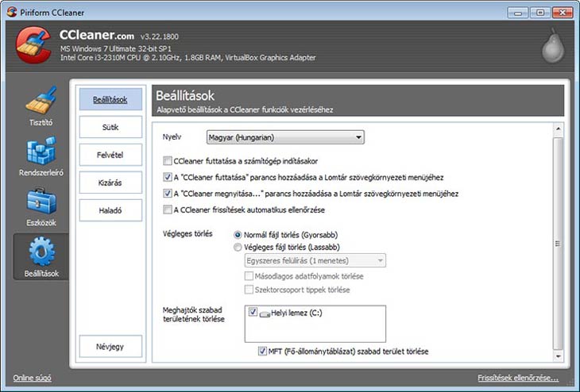Open the Nyelv language dropdown
Screen dimensions: 580x392
[x=285, y=138]
